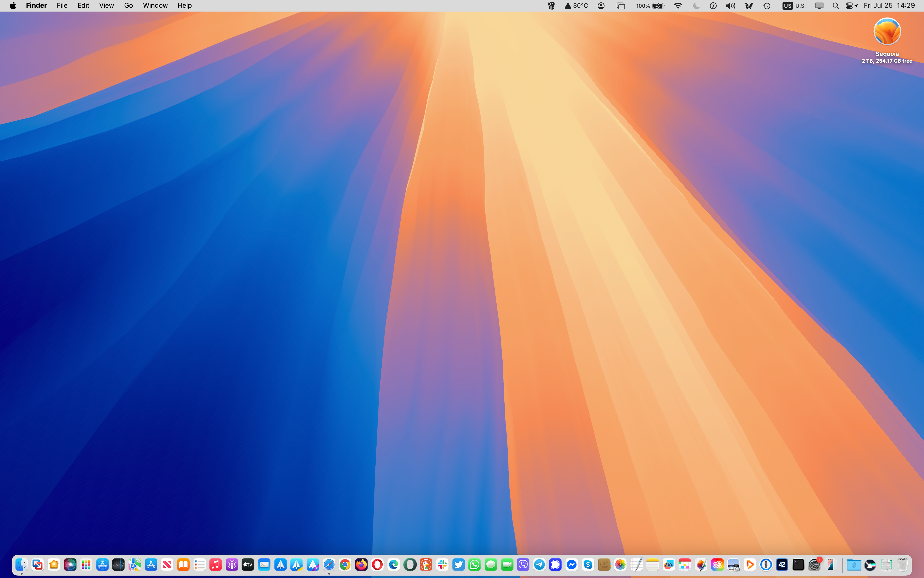Open the Trash in the Dock

click(903, 565)
